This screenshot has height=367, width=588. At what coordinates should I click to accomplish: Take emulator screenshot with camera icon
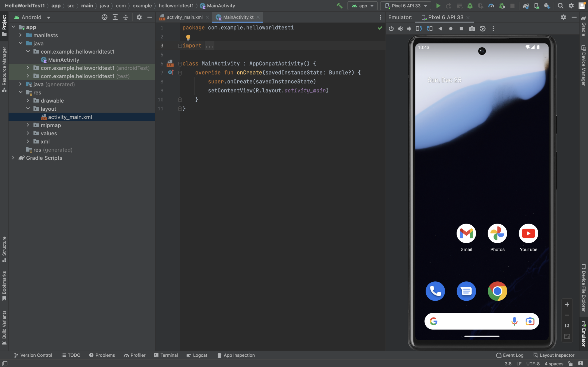pyautogui.click(x=472, y=29)
